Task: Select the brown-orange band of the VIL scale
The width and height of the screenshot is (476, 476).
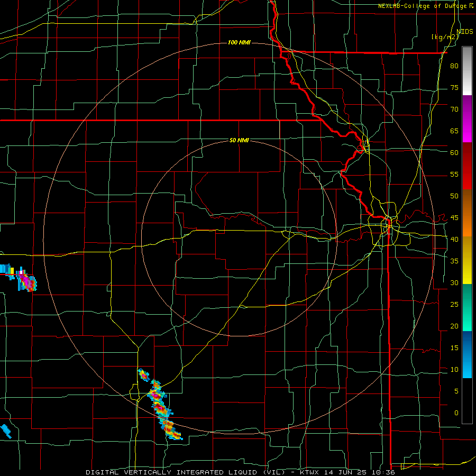Action: [x=467, y=213]
